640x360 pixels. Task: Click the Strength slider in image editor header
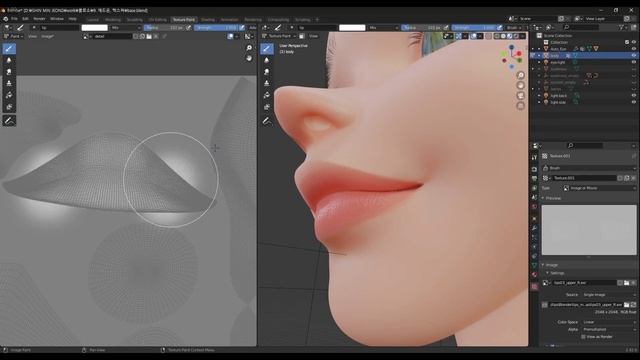[216, 27]
